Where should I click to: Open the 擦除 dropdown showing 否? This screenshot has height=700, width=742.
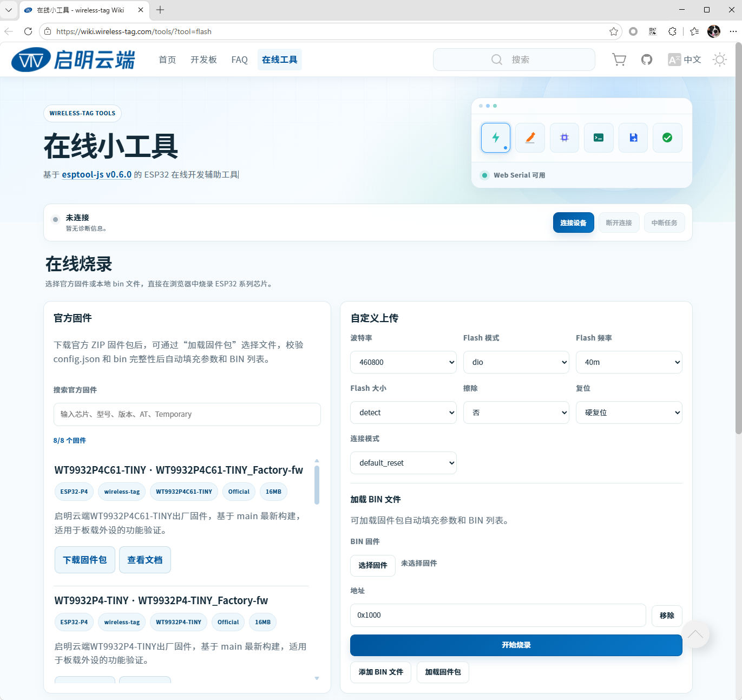[516, 413]
